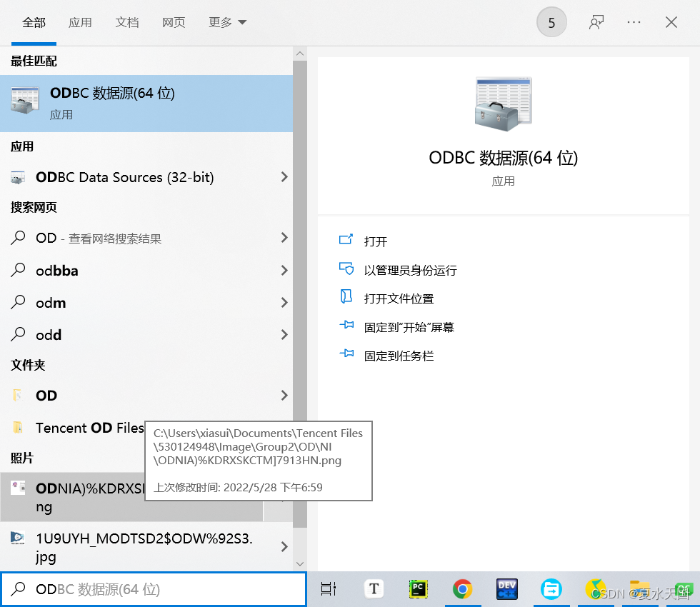Choose 以管理员身份运行
This screenshot has height=607, width=700.
click(x=410, y=270)
